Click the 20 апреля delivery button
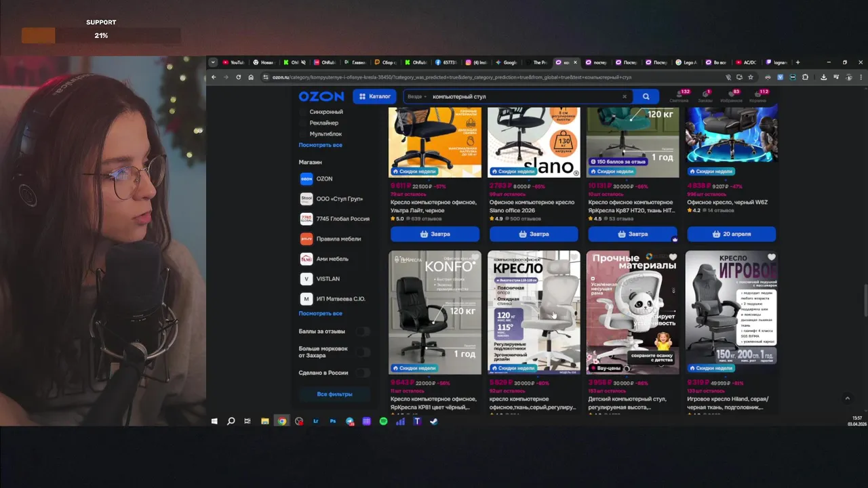Image resolution: width=868 pixels, height=488 pixels. click(x=731, y=234)
